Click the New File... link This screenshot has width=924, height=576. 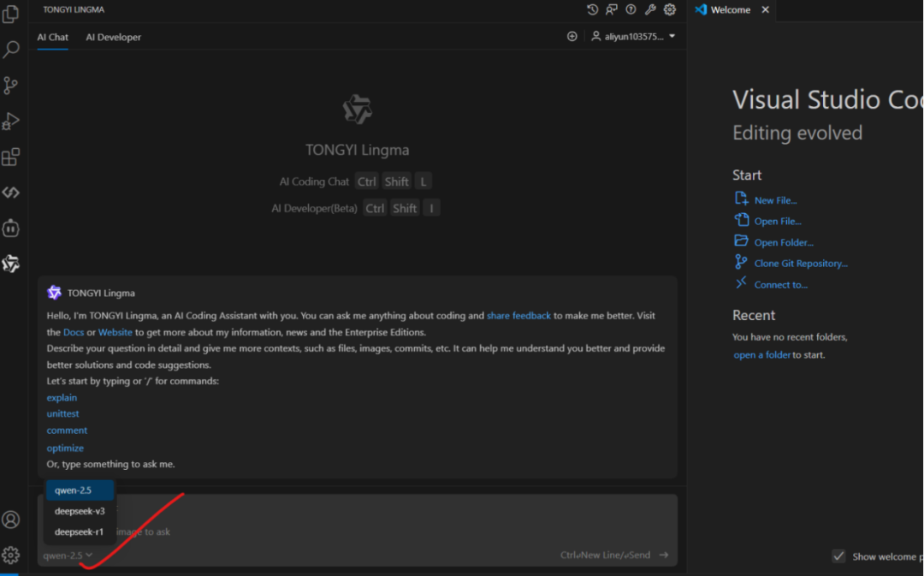point(775,200)
